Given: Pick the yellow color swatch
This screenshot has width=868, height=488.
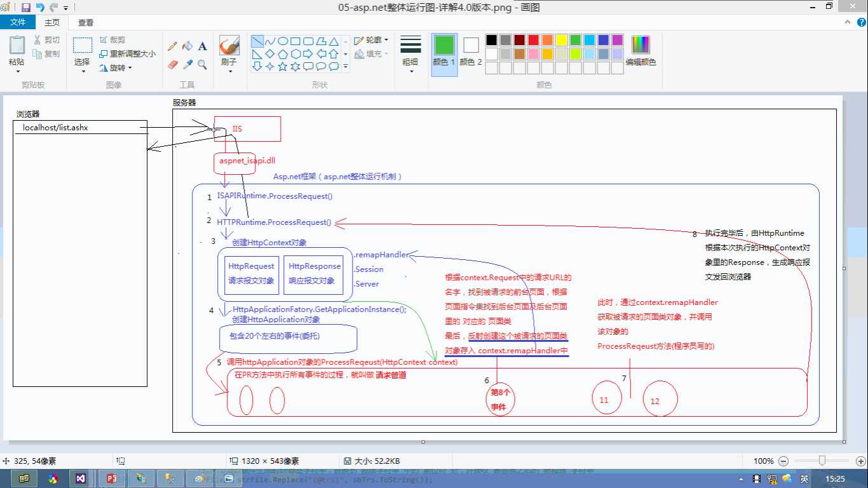Looking at the screenshot, I should point(561,40).
